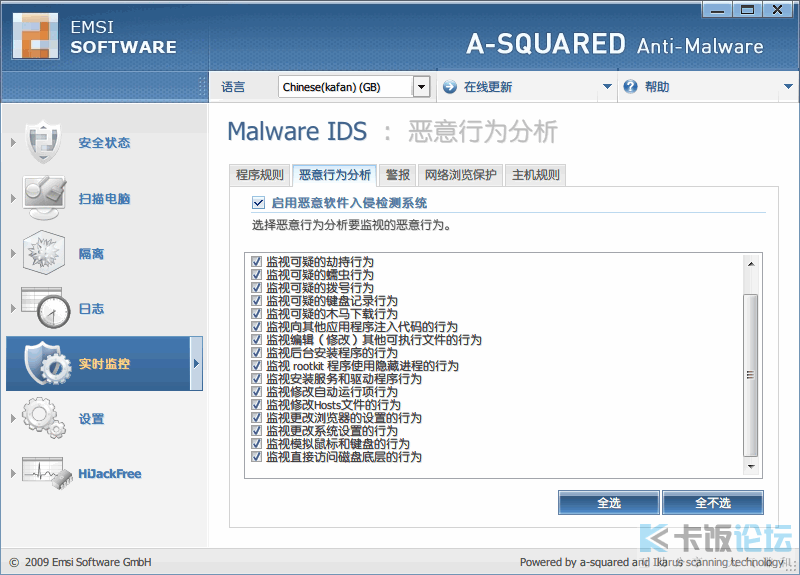This screenshot has width=800, height=575.
Task: Click the help question mark icon
Action: click(x=630, y=87)
